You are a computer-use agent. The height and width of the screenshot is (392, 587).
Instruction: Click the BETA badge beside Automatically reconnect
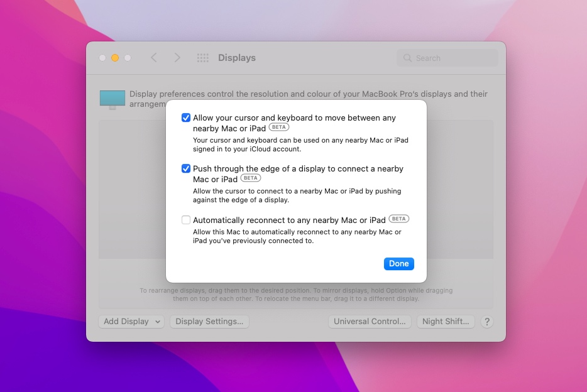coord(398,219)
